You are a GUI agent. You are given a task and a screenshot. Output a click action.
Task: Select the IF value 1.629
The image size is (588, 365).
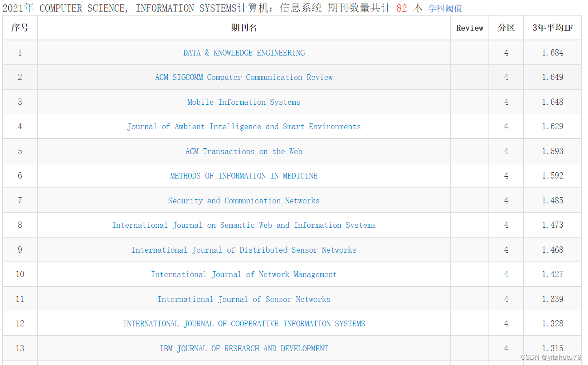pos(552,127)
